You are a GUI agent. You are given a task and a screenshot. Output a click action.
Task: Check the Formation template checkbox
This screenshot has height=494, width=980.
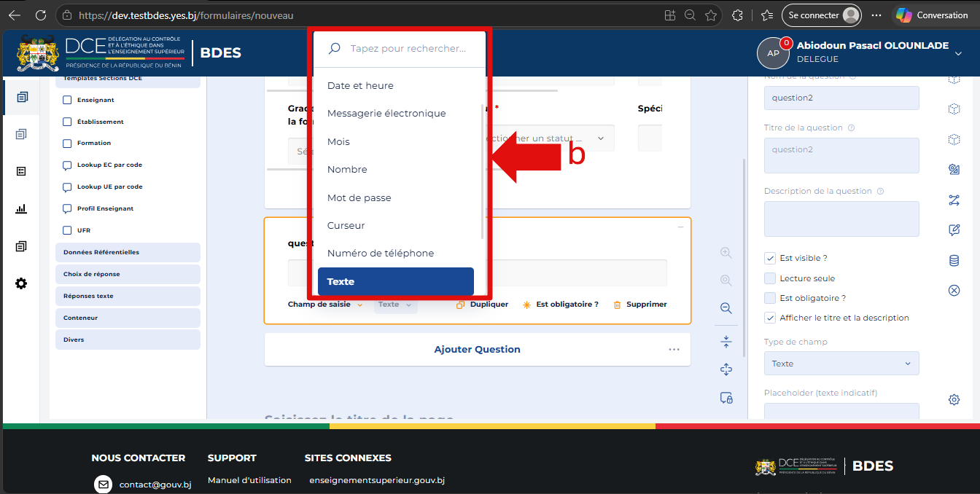[67, 144]
